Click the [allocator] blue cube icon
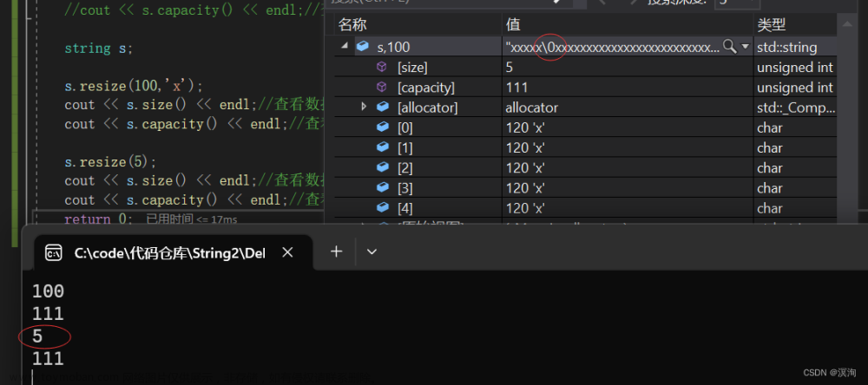The height and width of the screenshot is (385, 868). [x=383, y=107]
